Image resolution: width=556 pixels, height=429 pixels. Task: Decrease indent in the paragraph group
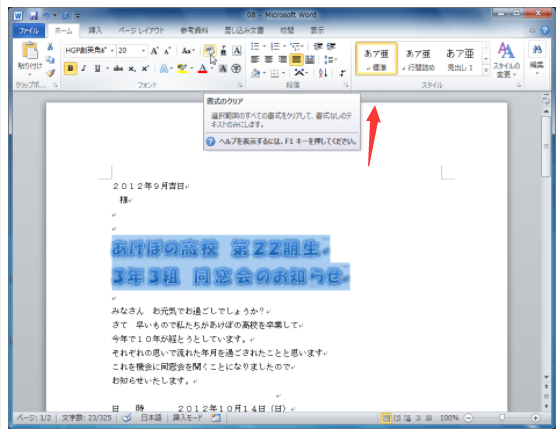tap(318, 46)
